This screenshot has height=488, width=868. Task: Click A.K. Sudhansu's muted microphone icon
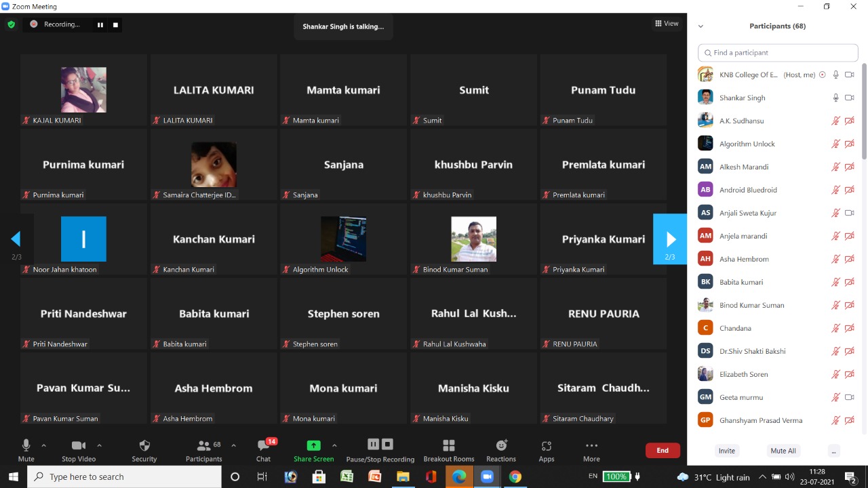point(836,121)
